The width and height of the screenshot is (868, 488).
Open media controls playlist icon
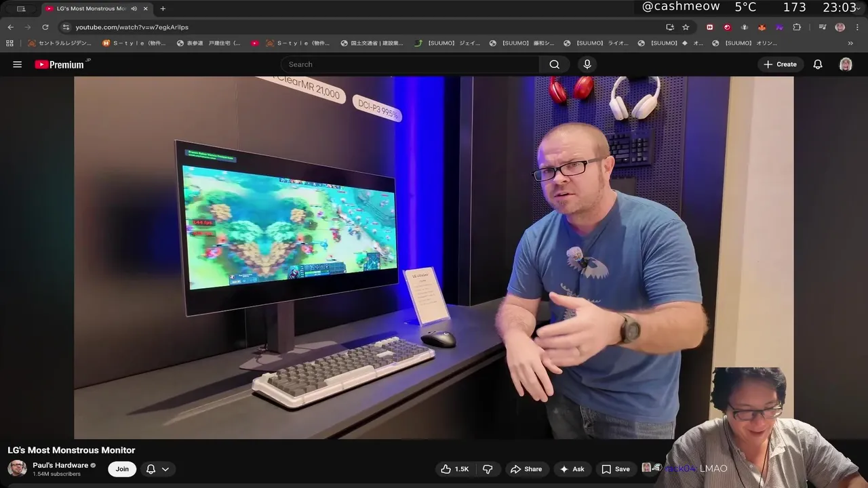click(x=823, y=27)
